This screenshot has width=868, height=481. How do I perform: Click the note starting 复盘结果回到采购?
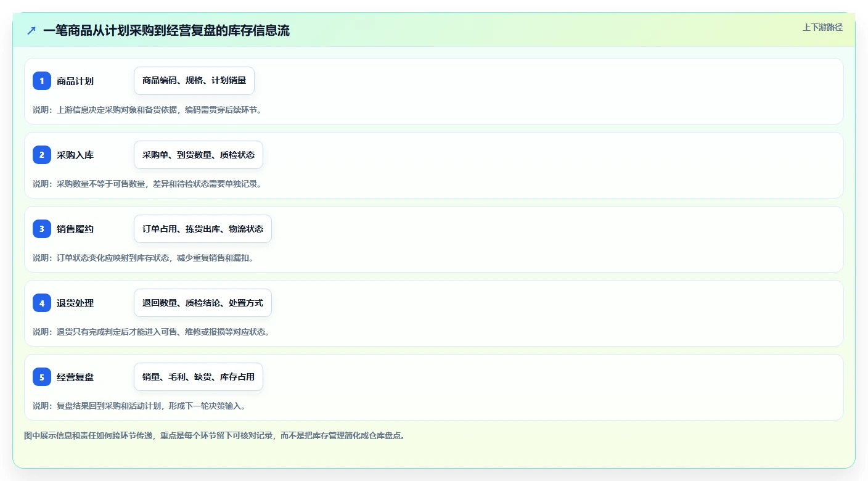[x=139, y=406]
